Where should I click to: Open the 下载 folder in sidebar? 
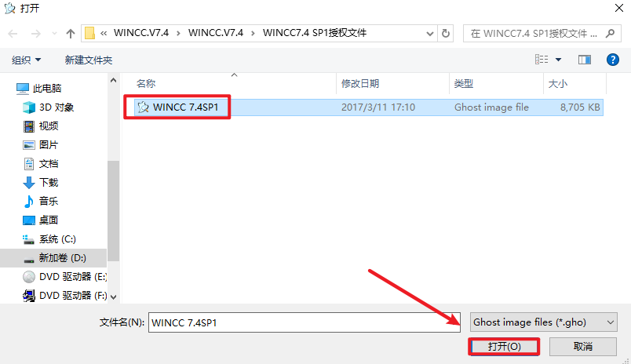tap(48, 183)
